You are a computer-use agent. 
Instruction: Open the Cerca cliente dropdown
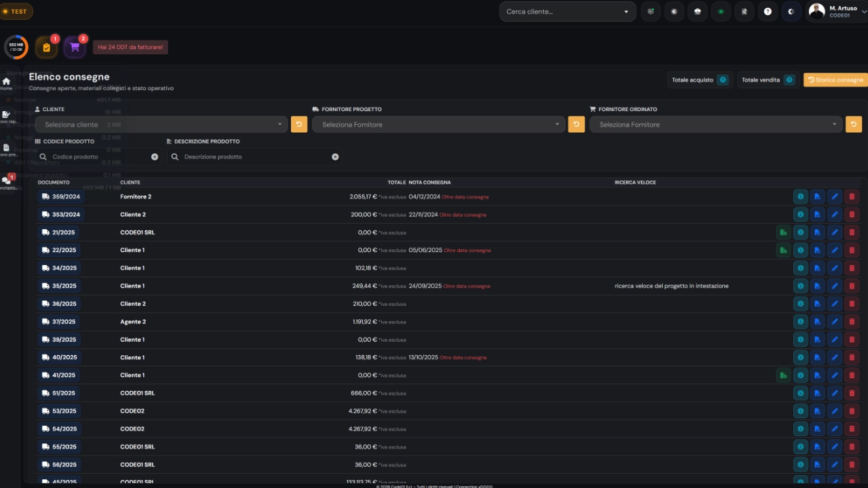pyautogui.click(x=568, y=12)
